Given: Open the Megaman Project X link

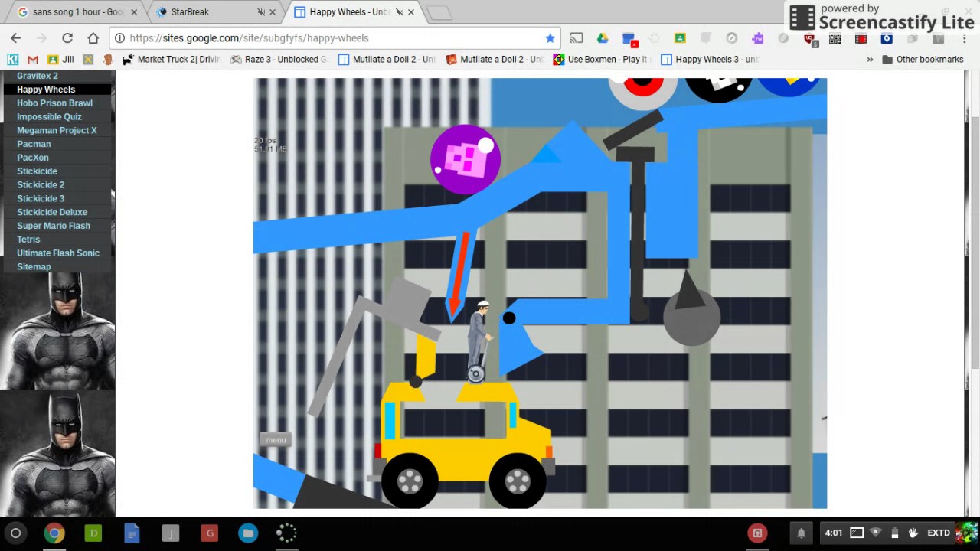Looking at the screenshot, I should click(57, 130).
